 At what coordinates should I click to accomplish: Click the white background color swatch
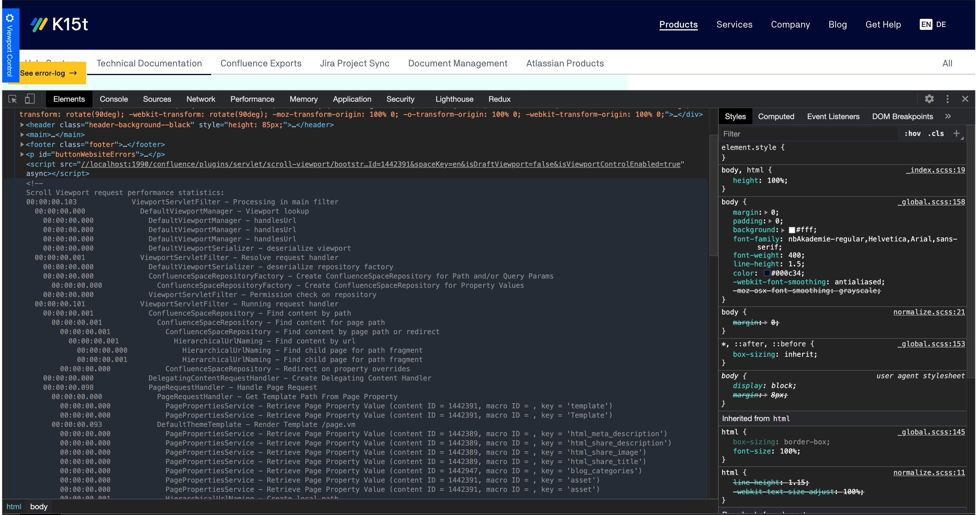coord(792,230)
